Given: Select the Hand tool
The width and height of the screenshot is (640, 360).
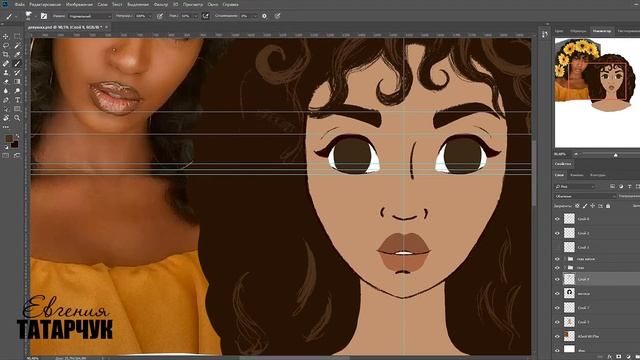Looking at the screenshot, I should point(6,118).
